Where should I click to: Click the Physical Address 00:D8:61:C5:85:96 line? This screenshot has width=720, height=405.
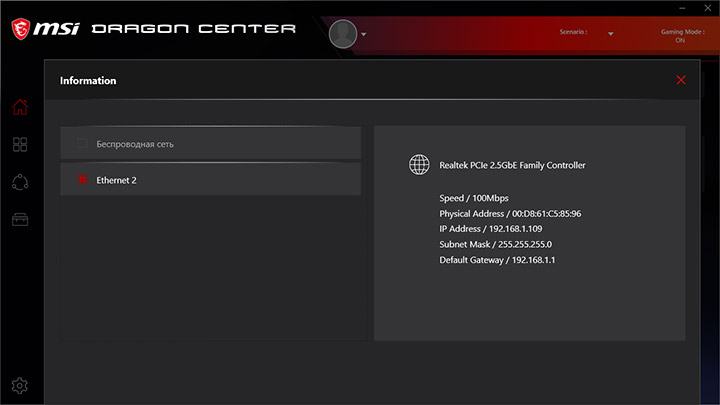click(x=510, y=214)
